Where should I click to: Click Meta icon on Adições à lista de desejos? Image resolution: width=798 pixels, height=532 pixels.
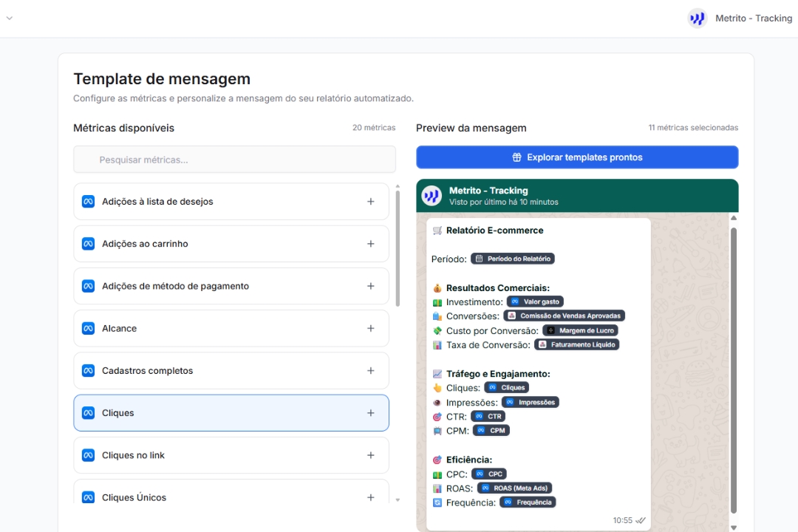point(88,202)
